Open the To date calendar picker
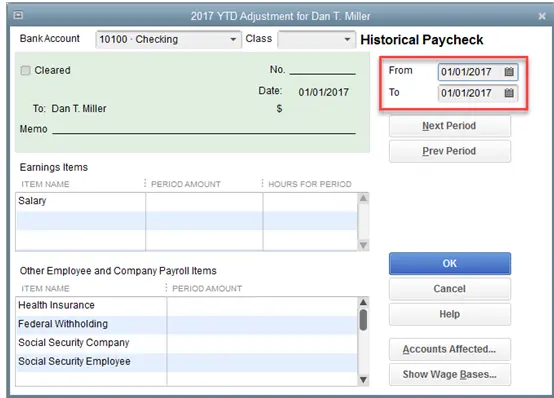The image size is (554, 398). point(509,93)
